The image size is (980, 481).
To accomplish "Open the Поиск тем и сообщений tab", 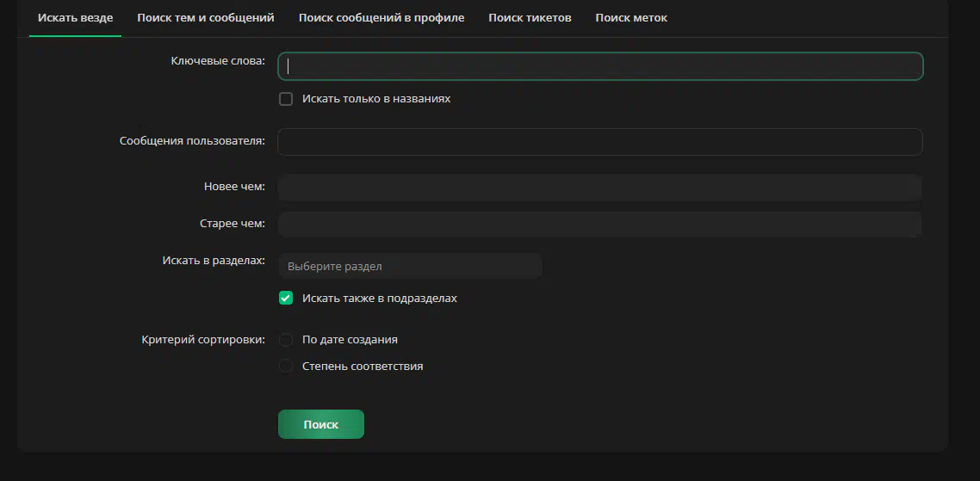I will [206, 18].
